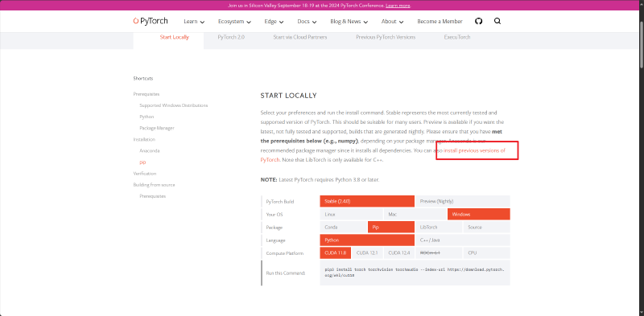The height and width of the screenshot is (316, 644).
Task: Expand the Blog & News menu
Action: pos(349,22)
